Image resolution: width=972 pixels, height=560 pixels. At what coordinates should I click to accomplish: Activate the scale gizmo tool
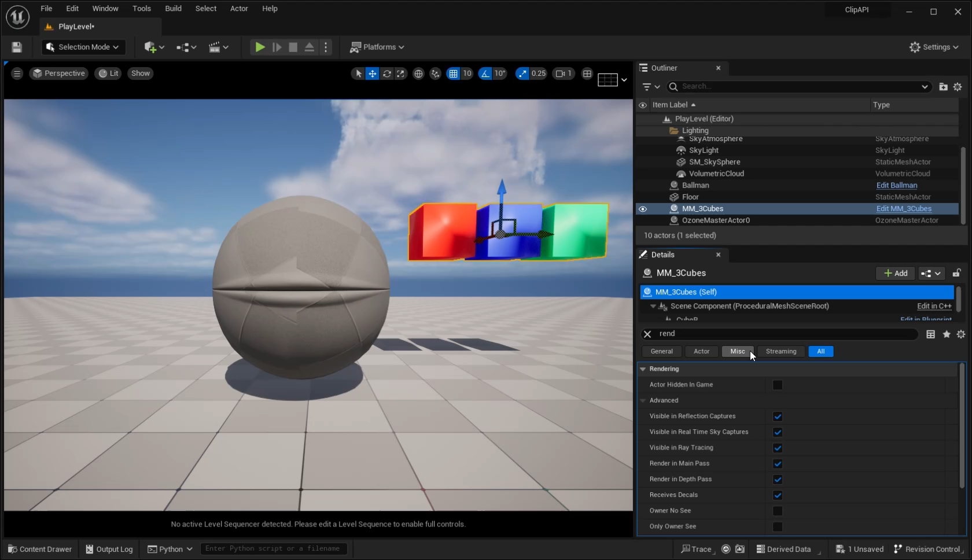point(400,73)
